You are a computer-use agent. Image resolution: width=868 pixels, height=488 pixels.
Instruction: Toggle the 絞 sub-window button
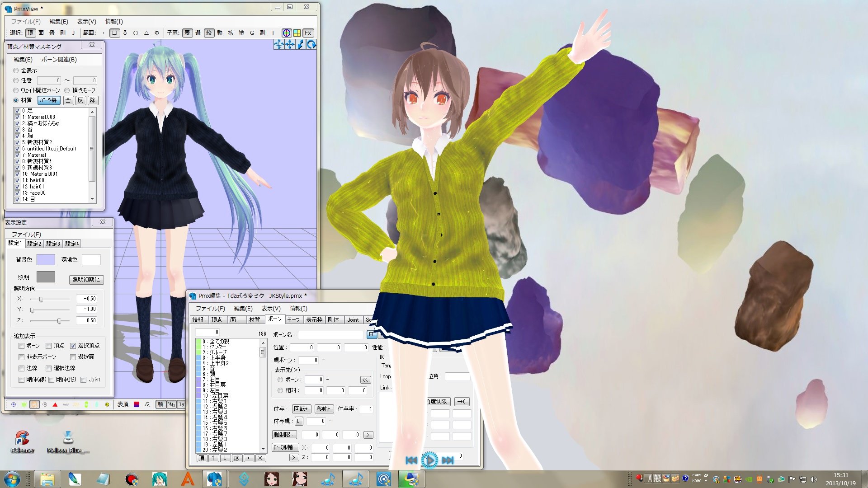[209, 33]
